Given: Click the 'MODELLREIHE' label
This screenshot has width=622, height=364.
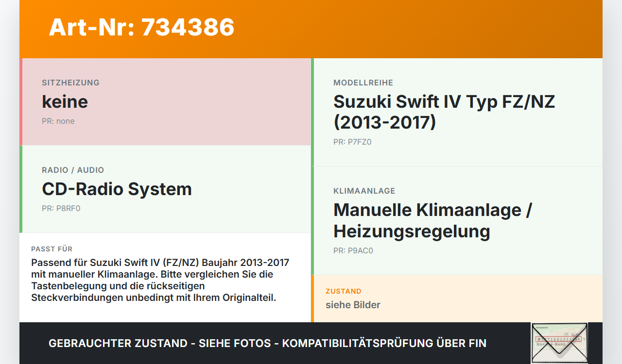Looking at the screenshot, I should [x=363, y=83].
